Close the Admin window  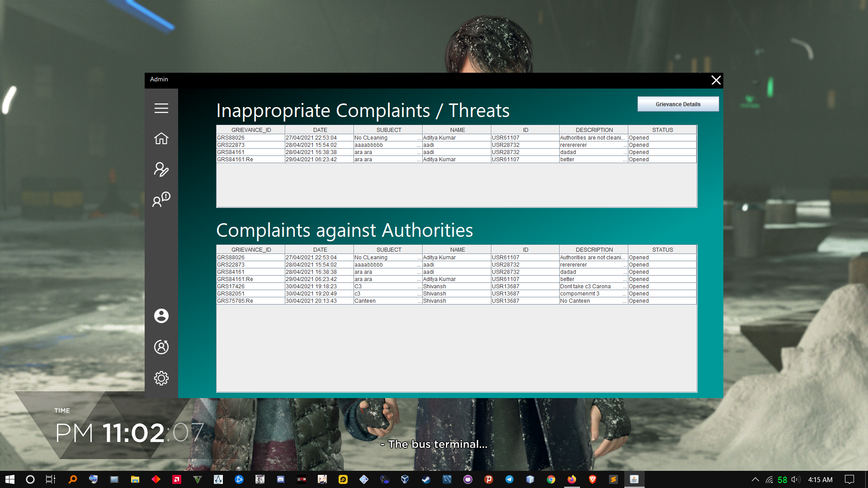click(x=716, y=80)
